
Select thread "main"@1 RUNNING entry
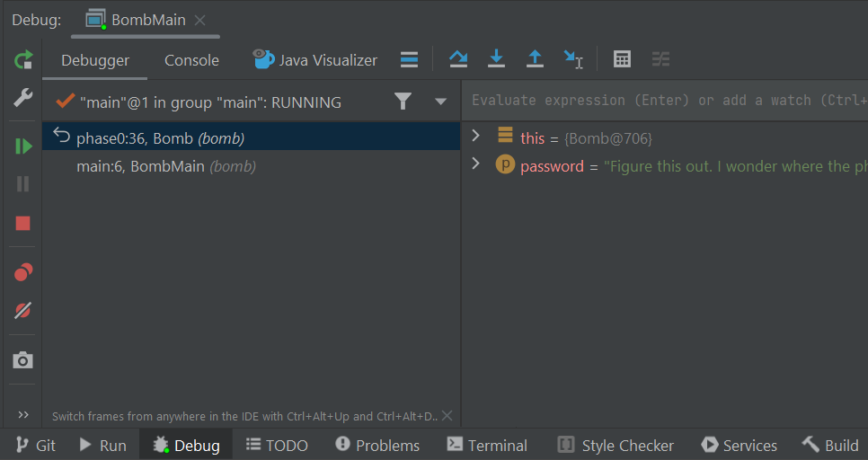[211, 102]
